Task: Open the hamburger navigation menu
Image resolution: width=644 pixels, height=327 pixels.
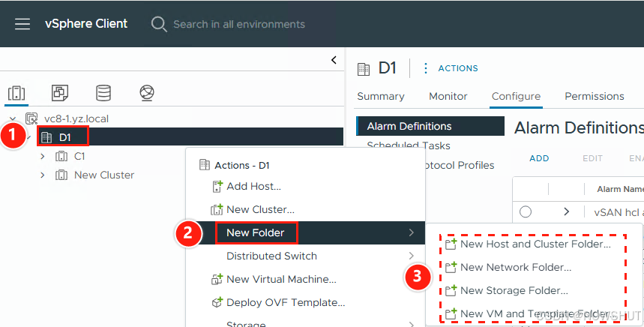Action: click(x=22, y=24)
